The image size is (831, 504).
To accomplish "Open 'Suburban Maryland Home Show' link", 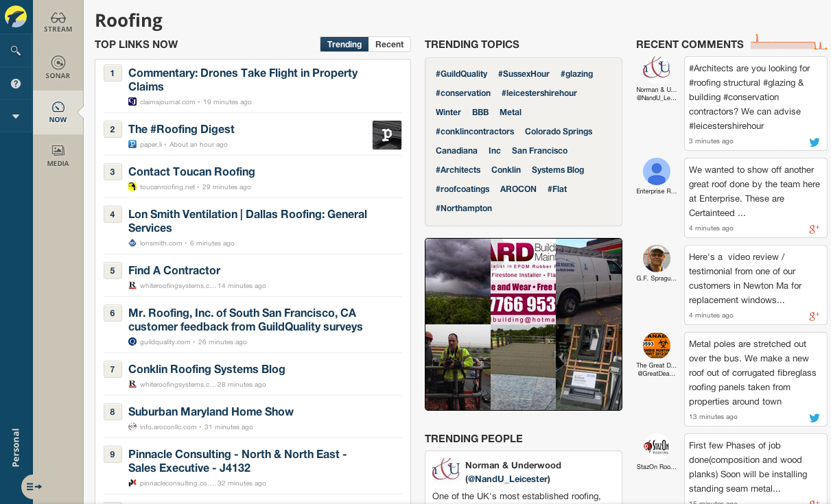I will [211, 411].
